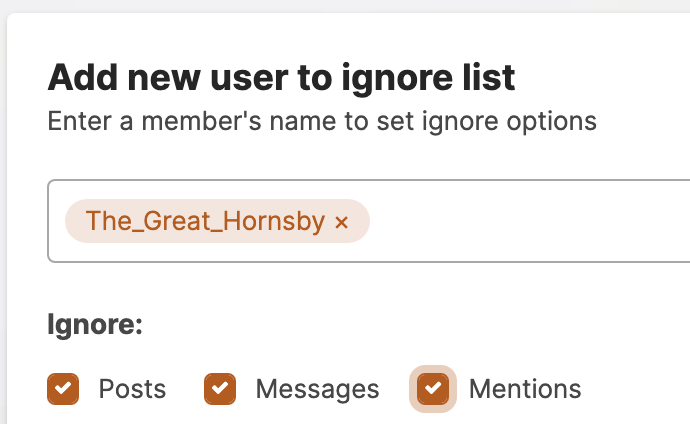Click the white tick in the Messages box
Viewport: 690px width, 424px height.
(220, 389)
